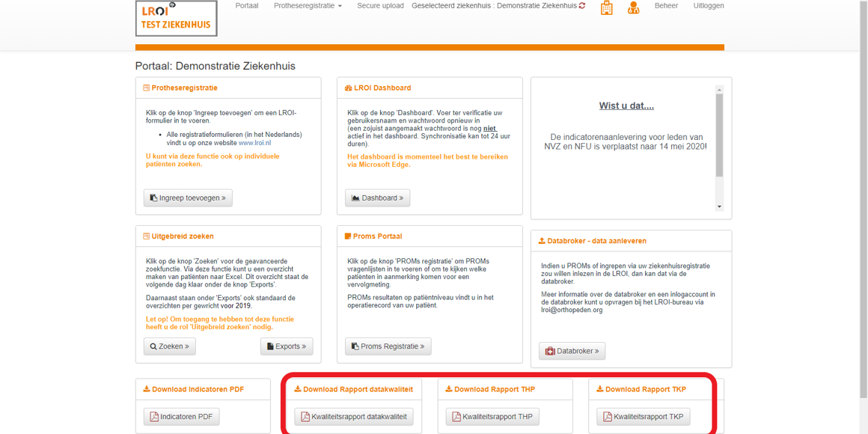The image size is (868, 434).
Task: Click the red refresh icon beside Demonstratie Ziekenhuis
Action: [x=582, y=6]
